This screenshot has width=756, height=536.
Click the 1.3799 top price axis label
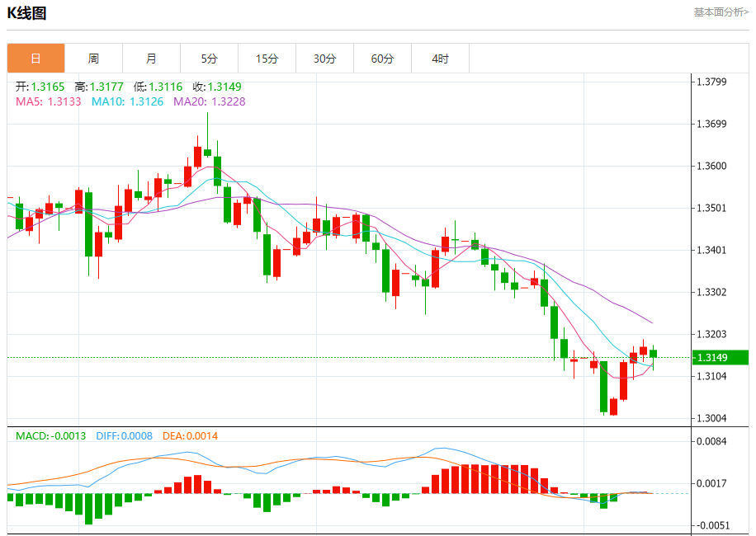[x=711, y=82]
